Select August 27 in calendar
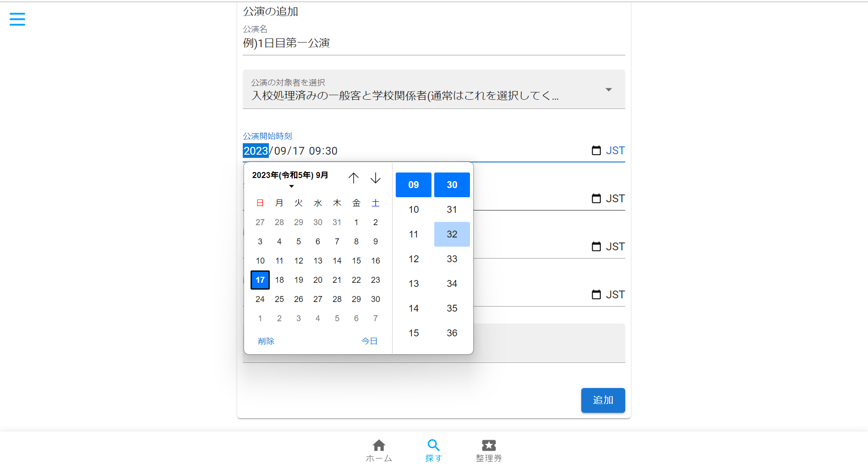Image resolution: width=868 pixels, height=469 pixels. click(x=260, y=222)
